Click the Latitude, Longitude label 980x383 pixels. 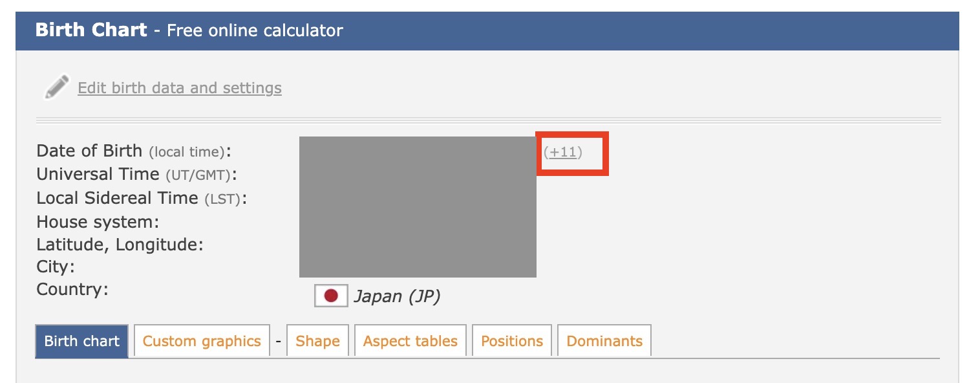coord(120,245)
